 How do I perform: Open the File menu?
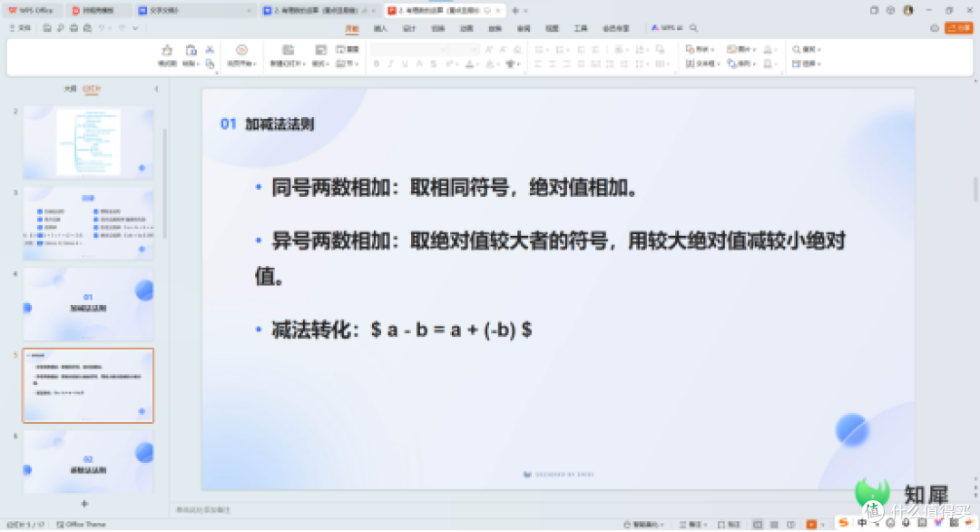point(21,28)
